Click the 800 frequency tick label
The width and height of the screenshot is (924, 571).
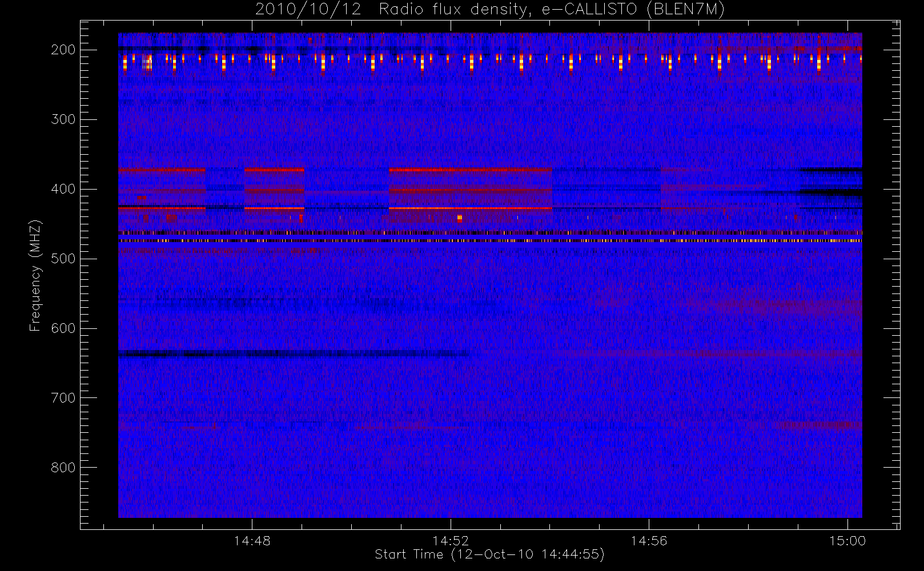63,468
